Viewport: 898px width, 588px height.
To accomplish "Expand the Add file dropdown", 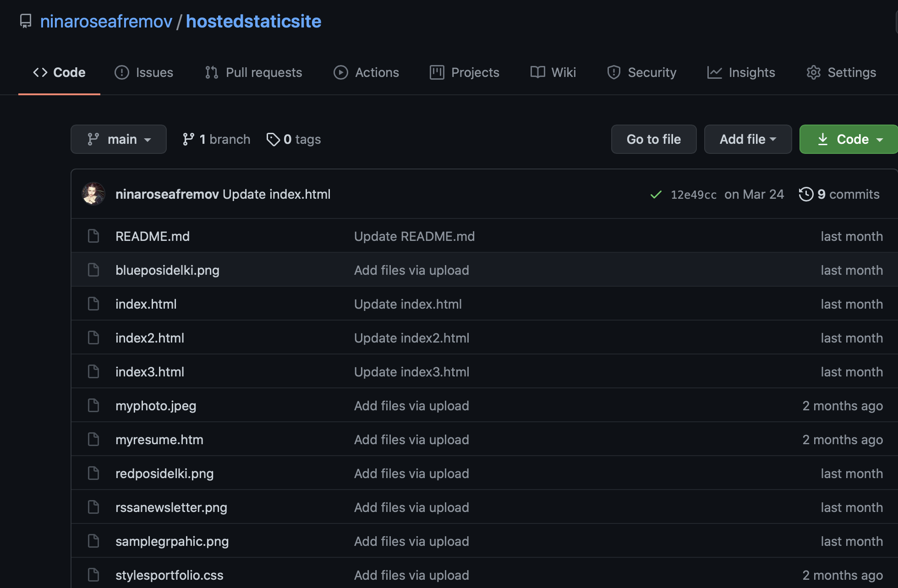I will [x=748, y=139].
